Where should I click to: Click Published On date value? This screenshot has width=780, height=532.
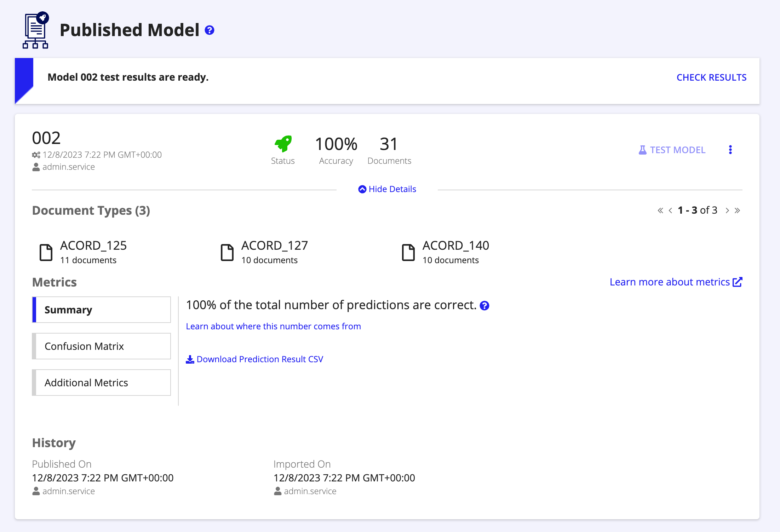[103, 478]
